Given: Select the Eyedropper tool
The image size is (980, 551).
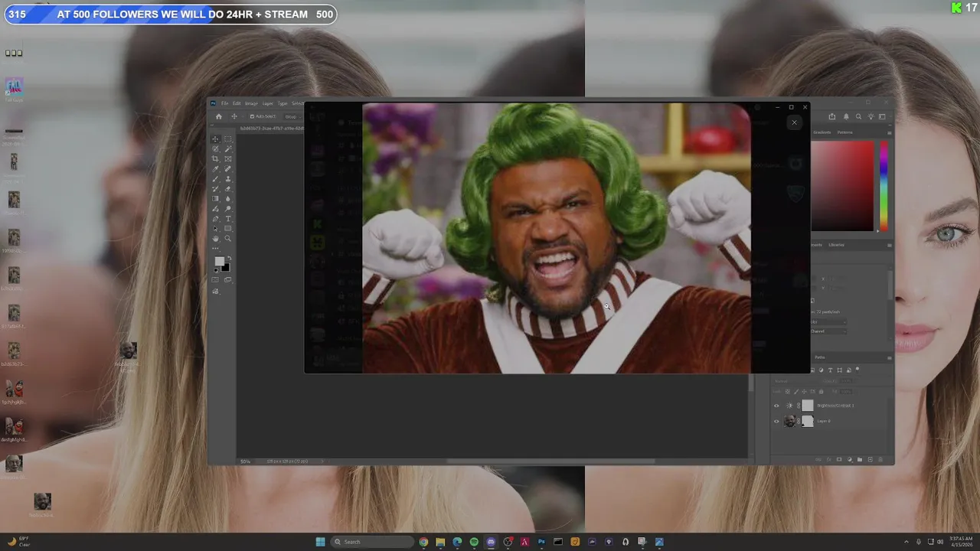Looking at the screenshot, I should (x=215, y=168).
